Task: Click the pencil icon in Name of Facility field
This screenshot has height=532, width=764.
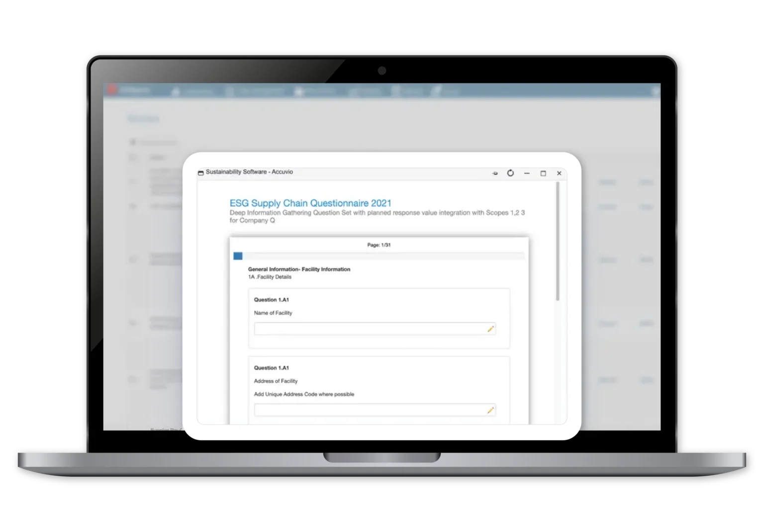Action: tap(490, 329)
